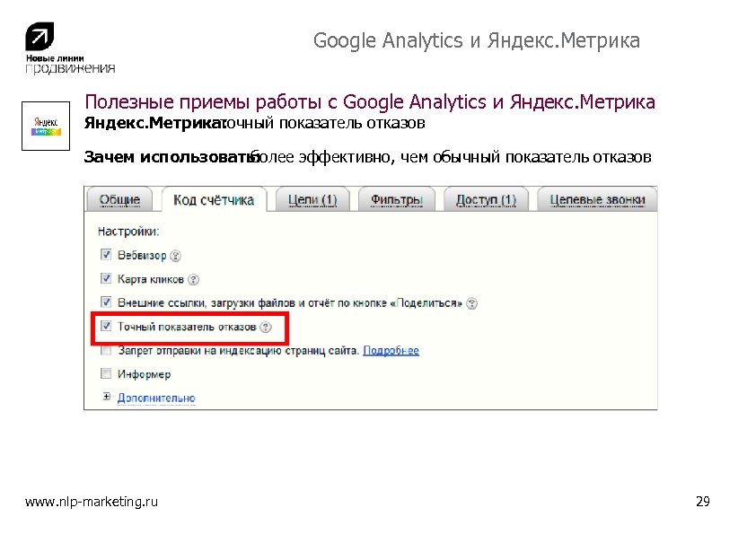
Task: Check the Запрет отправки на индексацию box
Action: click(107, 350)
